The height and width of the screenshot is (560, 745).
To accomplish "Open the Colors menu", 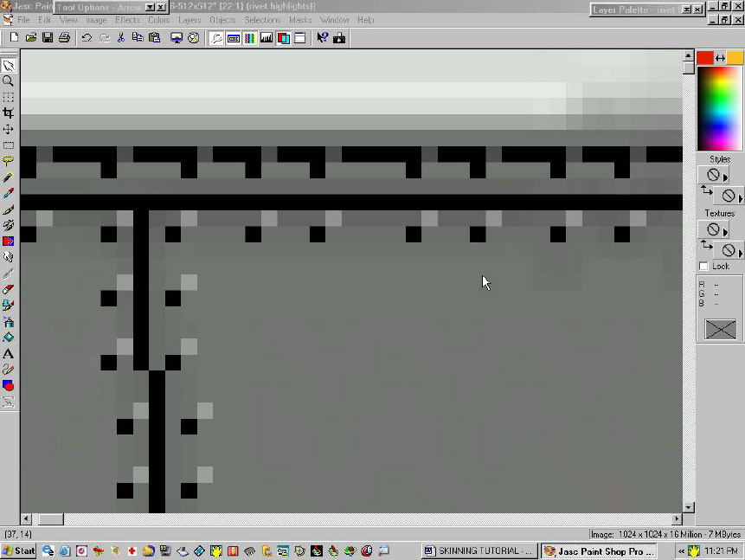I will [158, 20].
